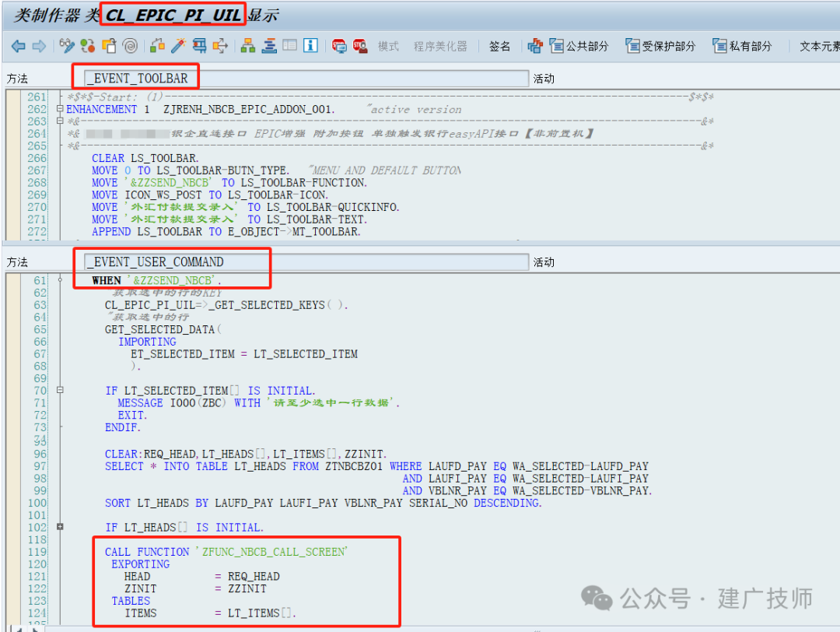Click the TABLES keyword on line 123
Image resolution: width=840 pixels, height=632 pixels.
click(x=131, y=601)
